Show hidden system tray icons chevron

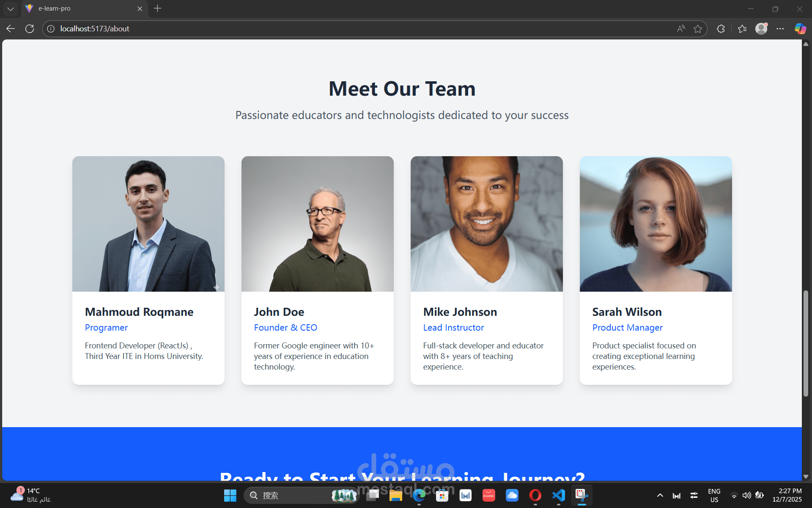(660, 495)
